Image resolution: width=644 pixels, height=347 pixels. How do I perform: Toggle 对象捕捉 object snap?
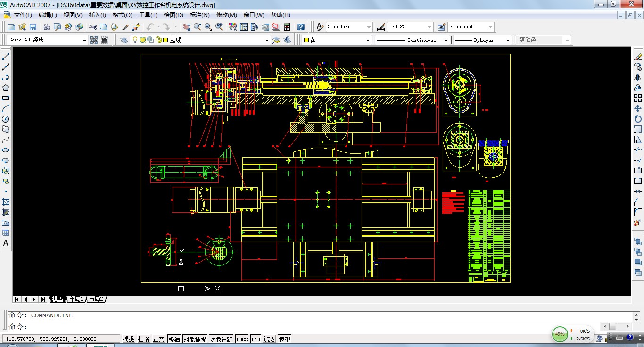[x=194, y=339]
